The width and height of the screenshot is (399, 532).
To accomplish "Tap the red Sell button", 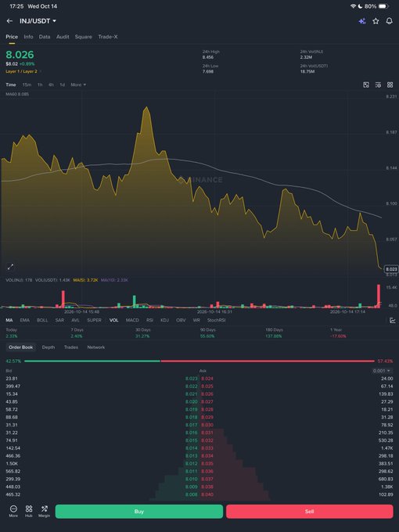I will [x=310, y=511].
